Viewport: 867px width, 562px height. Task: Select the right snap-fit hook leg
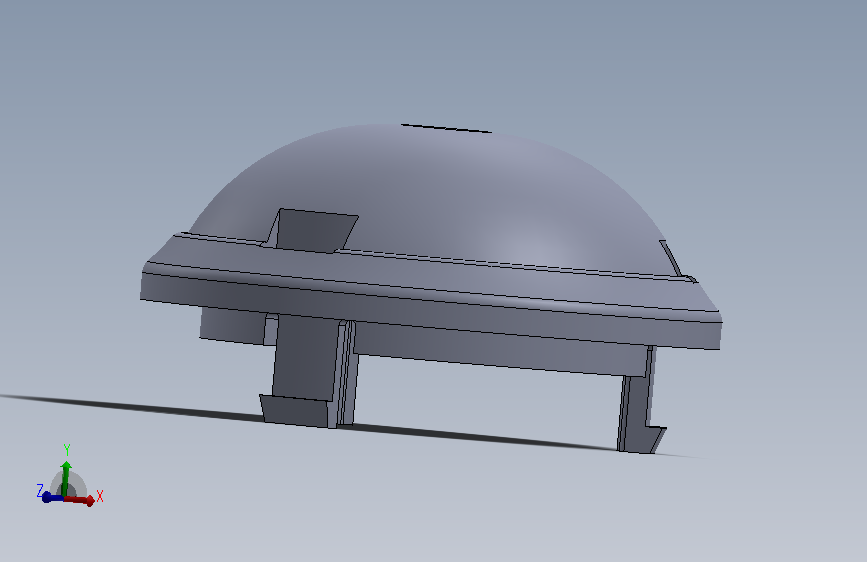coord(640,400)
